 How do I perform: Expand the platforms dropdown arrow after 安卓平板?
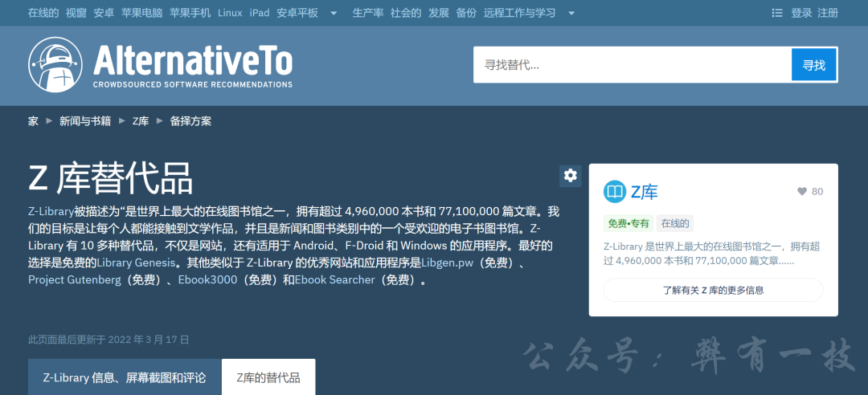point(334,13)
